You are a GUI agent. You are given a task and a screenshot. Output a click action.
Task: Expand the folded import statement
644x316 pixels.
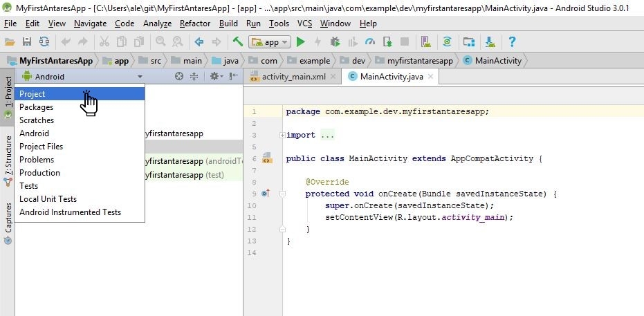(x=282, y=135)
